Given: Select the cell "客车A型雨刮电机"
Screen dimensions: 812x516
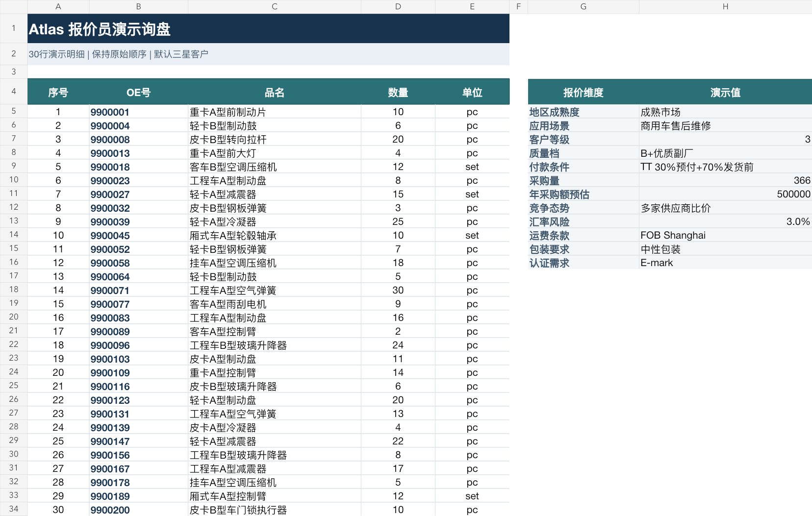Looking at the screenshot, I should 275,304.
